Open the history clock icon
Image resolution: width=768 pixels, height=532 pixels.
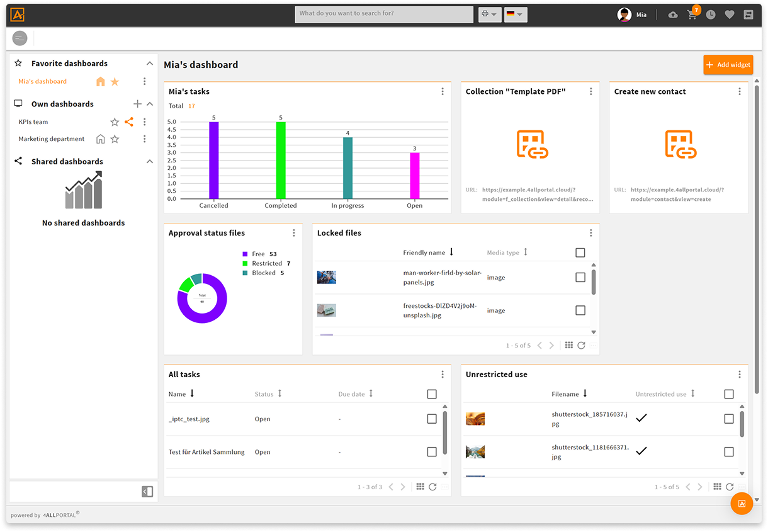coord(711,14)
